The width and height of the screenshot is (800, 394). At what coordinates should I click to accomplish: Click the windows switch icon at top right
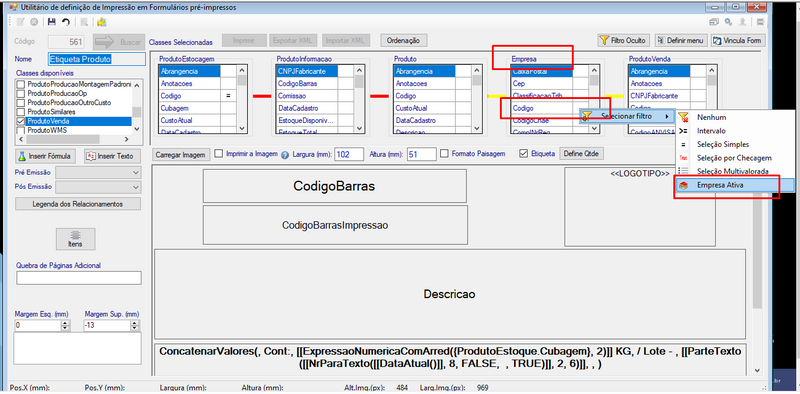(714, 22)
